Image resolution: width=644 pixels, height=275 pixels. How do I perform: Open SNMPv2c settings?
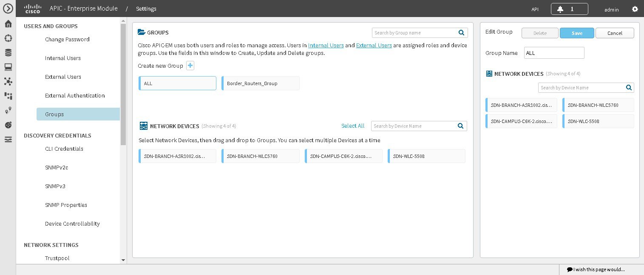pyautogui.click(x=57, y=167)
